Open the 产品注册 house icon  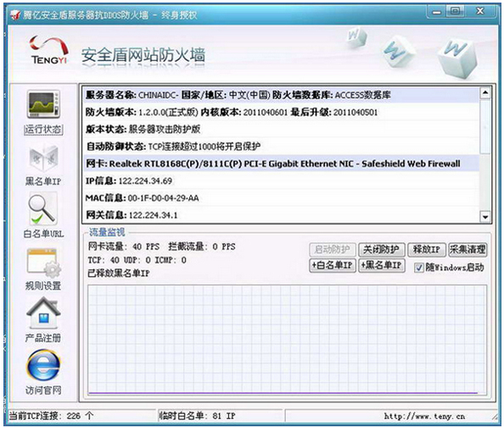[43, 313]
